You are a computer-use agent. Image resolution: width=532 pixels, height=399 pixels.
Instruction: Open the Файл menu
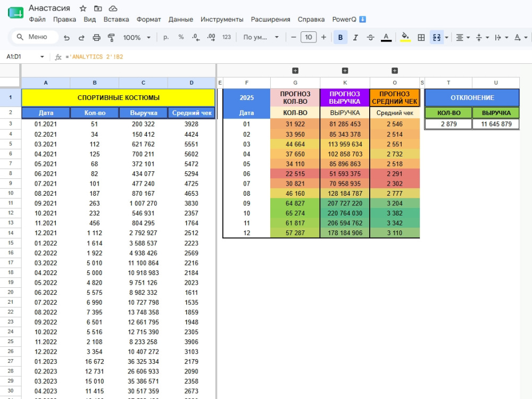37,19
